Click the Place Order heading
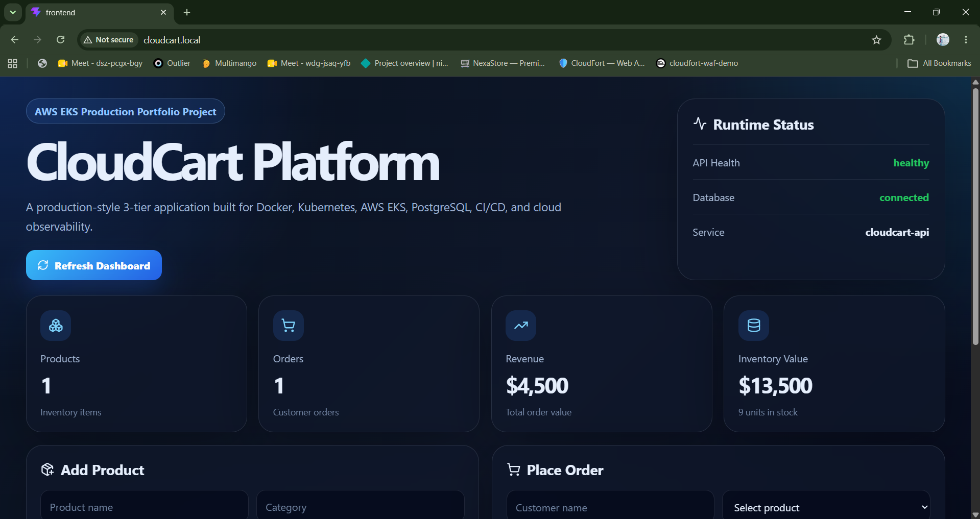 (565, 470)
